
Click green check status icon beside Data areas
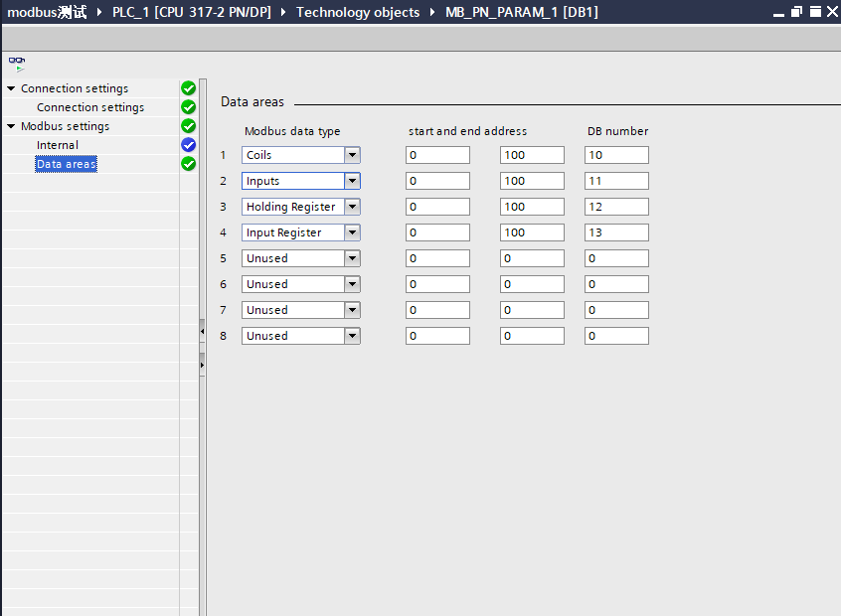pyautogui.click(x=189, y=164)
